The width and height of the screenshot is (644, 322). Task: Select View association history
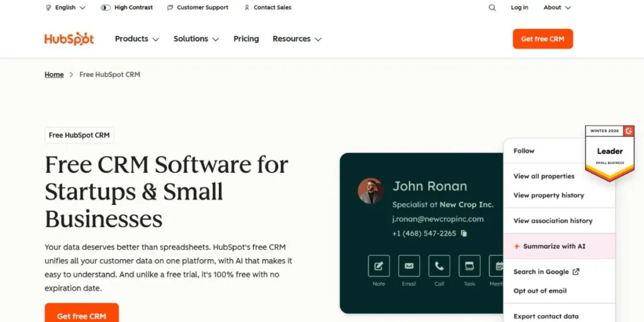click(x=553, y=221)
